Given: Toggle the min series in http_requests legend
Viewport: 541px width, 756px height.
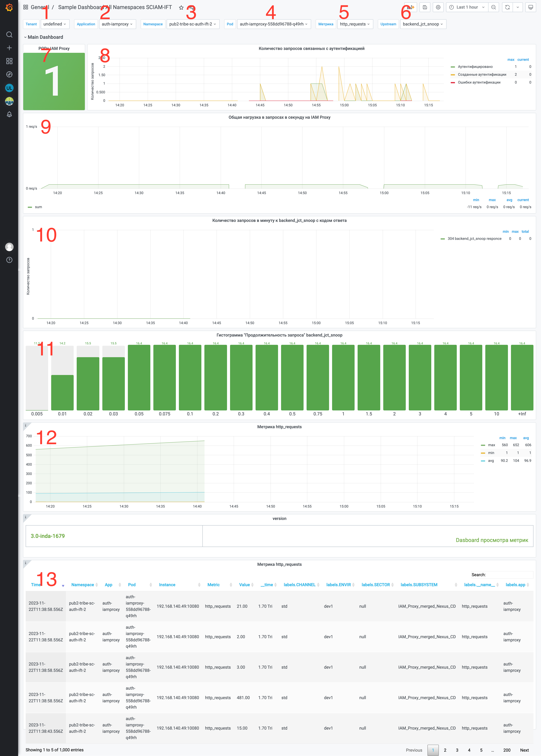Looking at the screenshot, I should pyautogui.click(x=491, y=453).
